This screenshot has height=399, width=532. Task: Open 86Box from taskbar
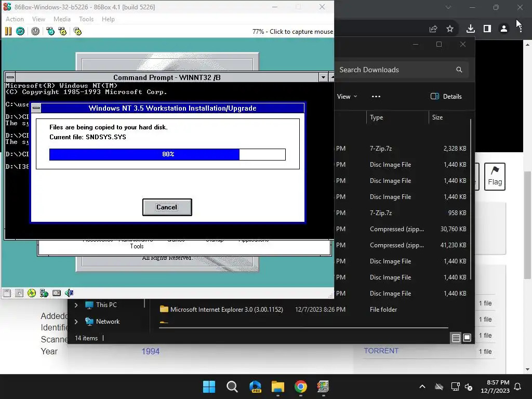click(x=323, y=387)
